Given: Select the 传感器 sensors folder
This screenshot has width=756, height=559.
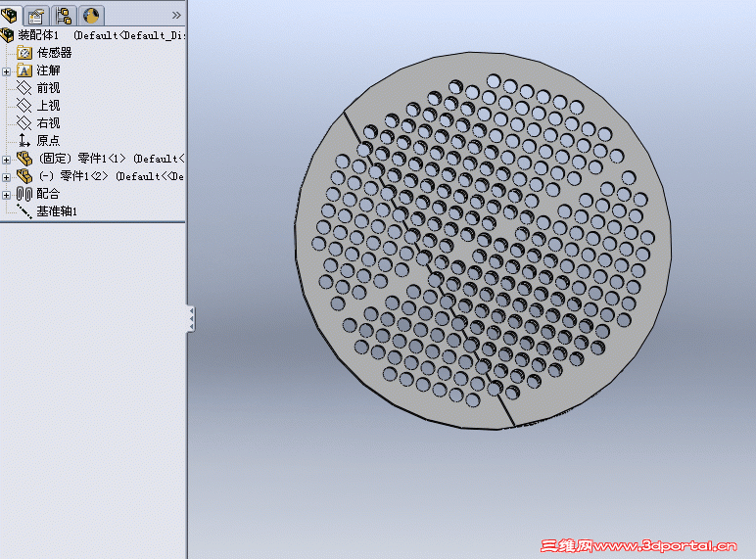Looking at the screenshot, I should click(54, 53).
